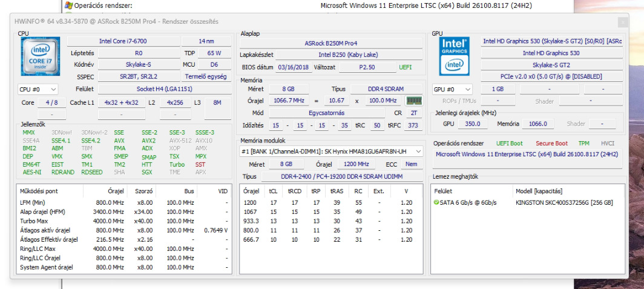Click the Windows flag icon beside Operációs rendszer
Image resolution: width=644 pixels, height=289 pixels.
68,5
